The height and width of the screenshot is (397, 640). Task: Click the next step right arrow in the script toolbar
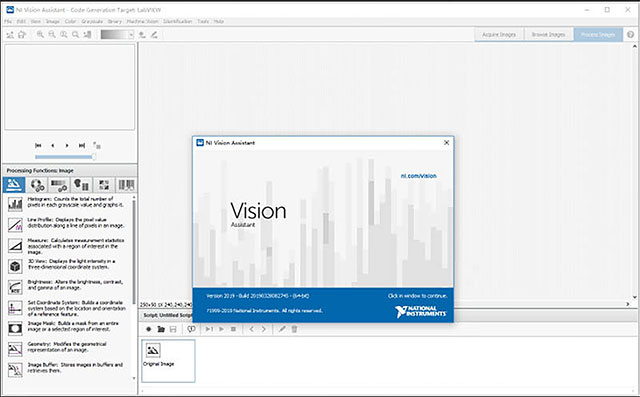pos(264,329)
